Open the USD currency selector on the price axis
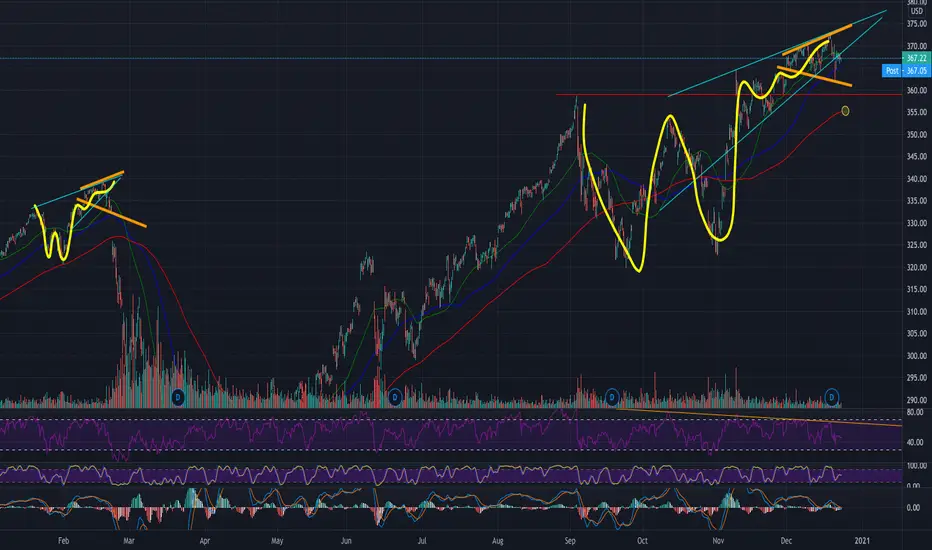The height and width of the screenshot is (550, 932). pos(917,11)
